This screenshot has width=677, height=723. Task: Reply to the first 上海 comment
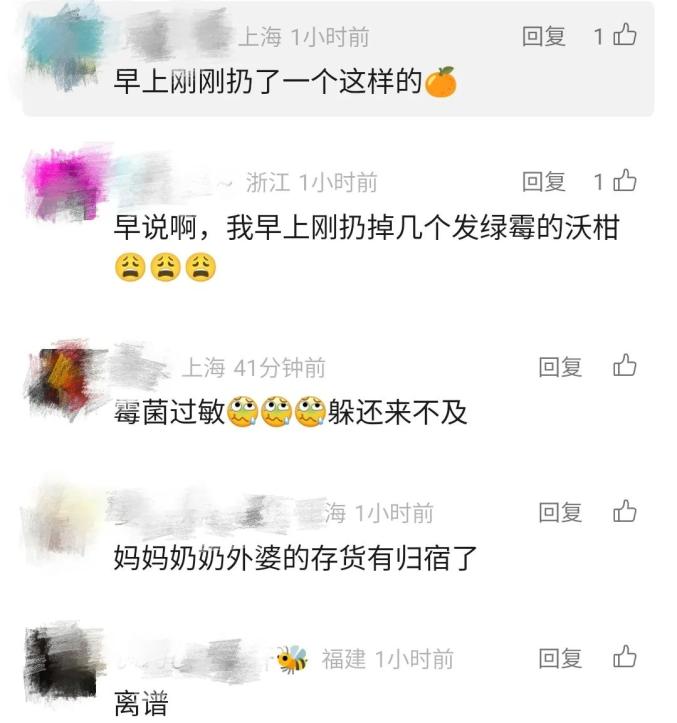[x=543, y=36]
